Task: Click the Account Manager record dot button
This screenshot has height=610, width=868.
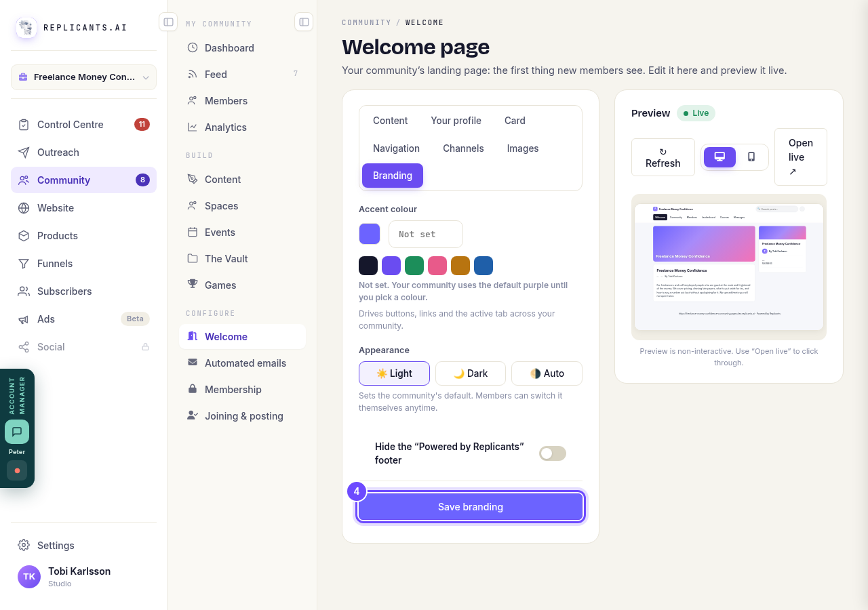Action: (x=17, y=470)
